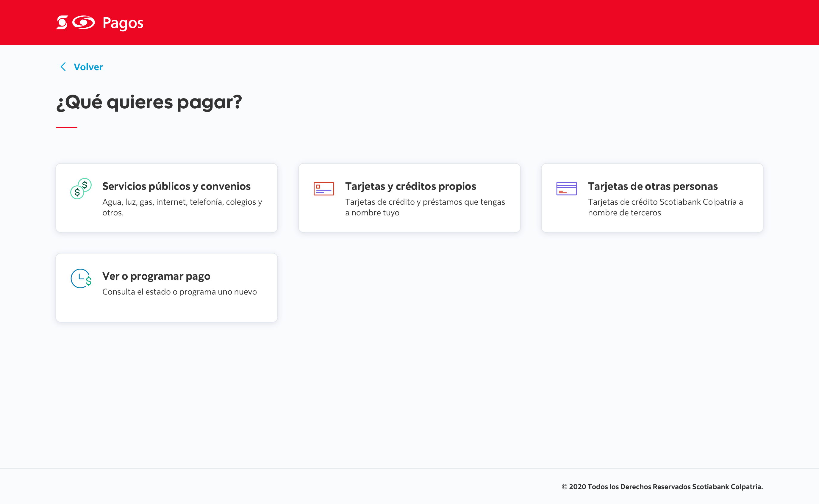Click the Scotiabank S logo icon
This screenshot has height=504, width=819.
[x=62, y=22]
